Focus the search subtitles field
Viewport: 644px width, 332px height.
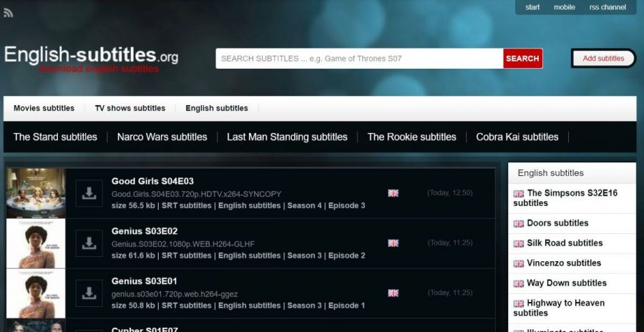(359, 59)
